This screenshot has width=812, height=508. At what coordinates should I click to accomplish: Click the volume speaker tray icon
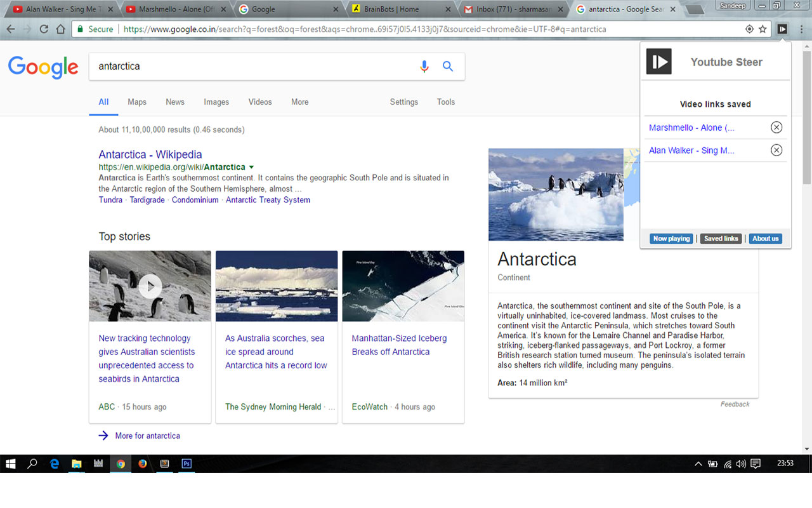tap(741, 464)
